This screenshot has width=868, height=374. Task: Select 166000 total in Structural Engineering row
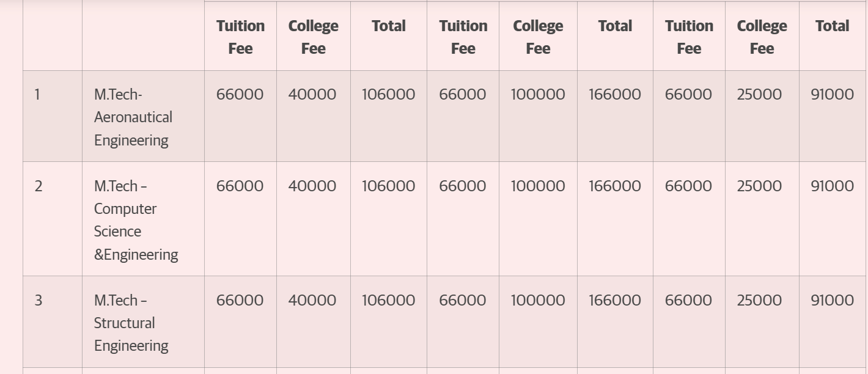coord(615,300)
